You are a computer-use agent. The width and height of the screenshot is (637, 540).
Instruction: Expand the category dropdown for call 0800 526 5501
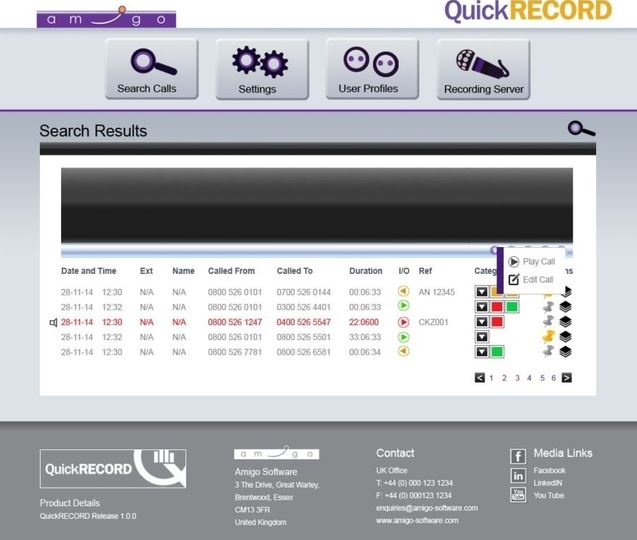482,337
